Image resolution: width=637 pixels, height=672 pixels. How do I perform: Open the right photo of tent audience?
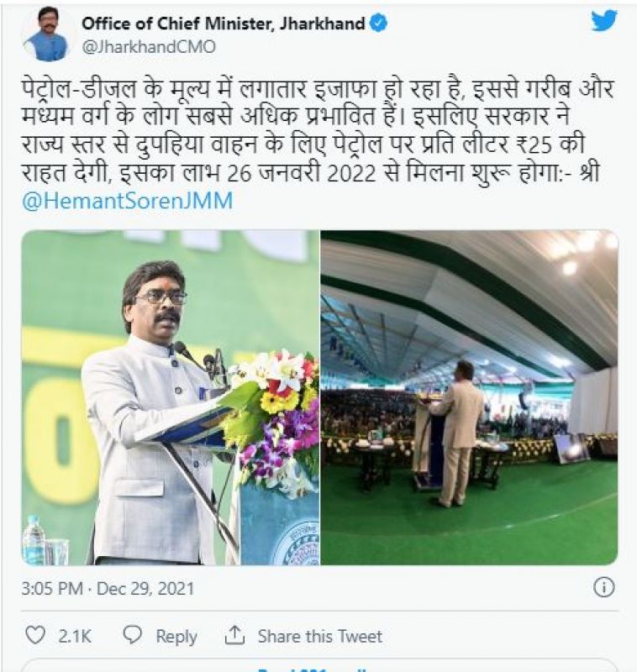470,397
